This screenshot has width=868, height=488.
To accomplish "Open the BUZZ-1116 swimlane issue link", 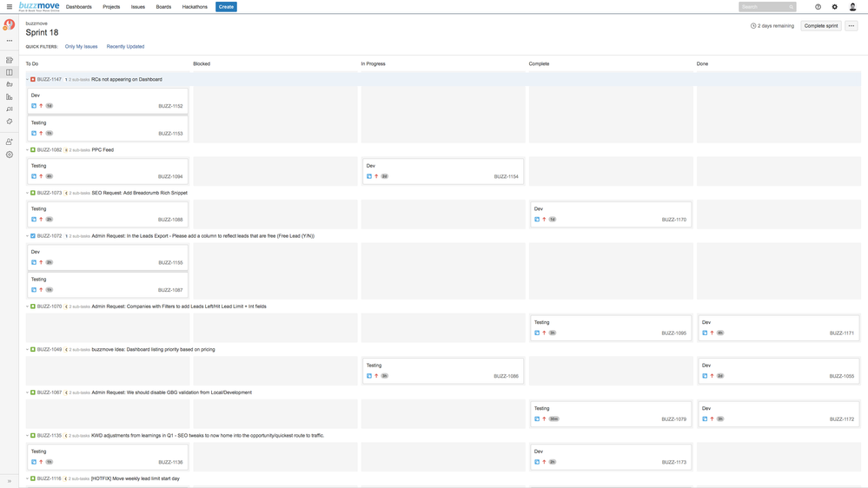I will pos(50,478).
